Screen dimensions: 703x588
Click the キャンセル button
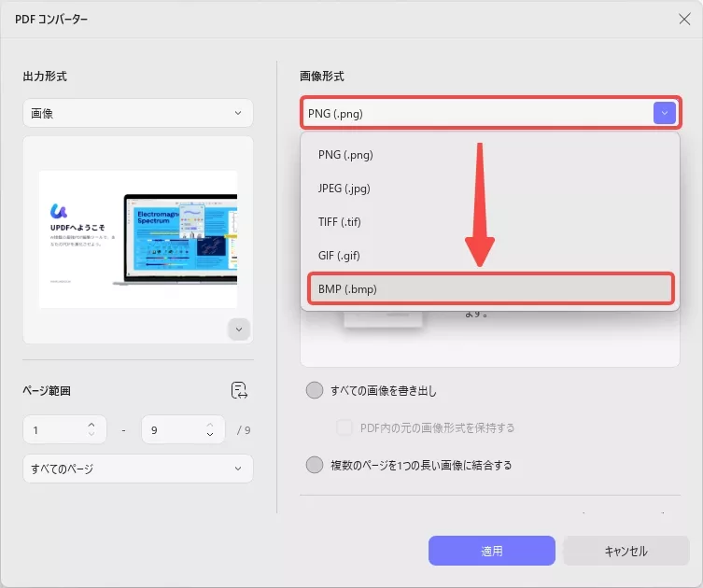tap(626, 551)
